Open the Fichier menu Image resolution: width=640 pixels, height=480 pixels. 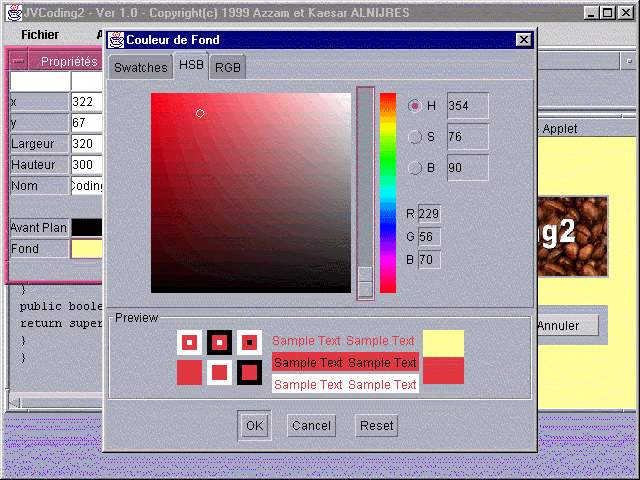(40, 35)
